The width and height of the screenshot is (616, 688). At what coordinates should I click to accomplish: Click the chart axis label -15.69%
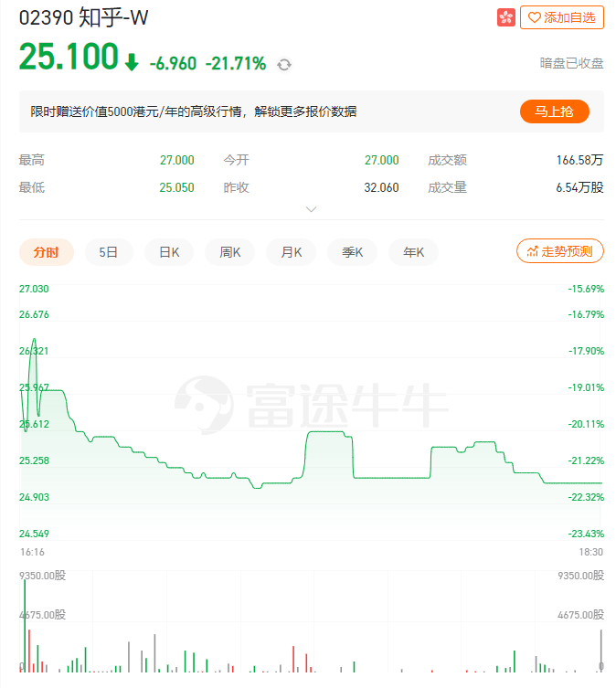coord(586,289)
